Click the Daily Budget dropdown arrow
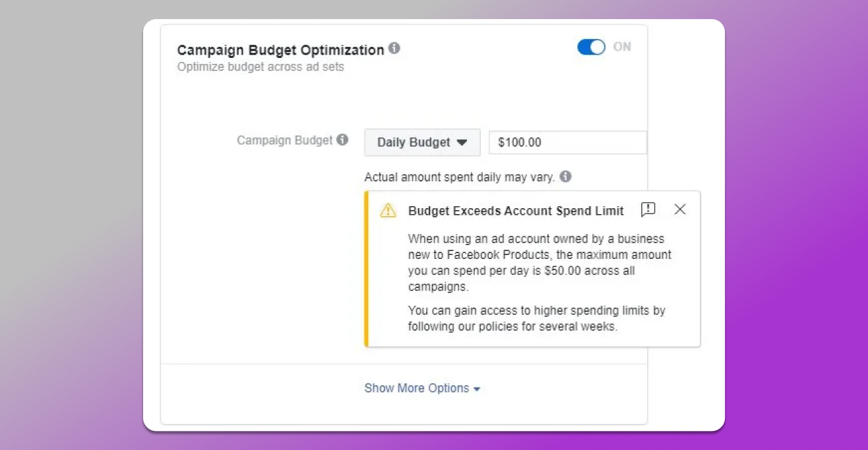Viewport: 868px width, 450px height. pyautogui.click(x=462, y=142)
